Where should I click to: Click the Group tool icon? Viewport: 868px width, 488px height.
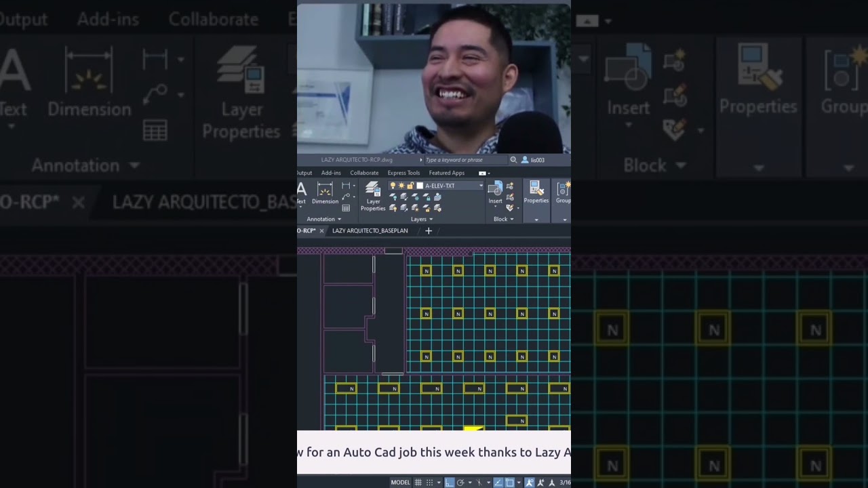pos(563,192)
